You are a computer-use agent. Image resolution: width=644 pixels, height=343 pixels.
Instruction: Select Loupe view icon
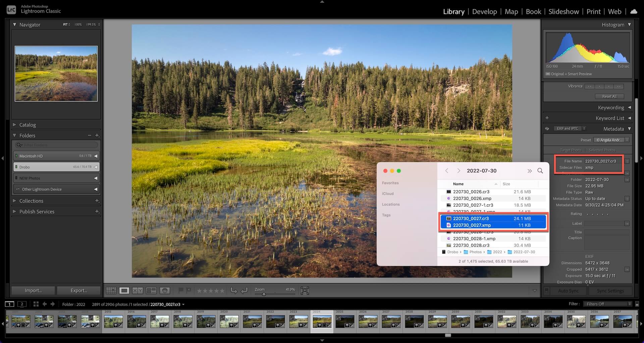click(124, 290)
